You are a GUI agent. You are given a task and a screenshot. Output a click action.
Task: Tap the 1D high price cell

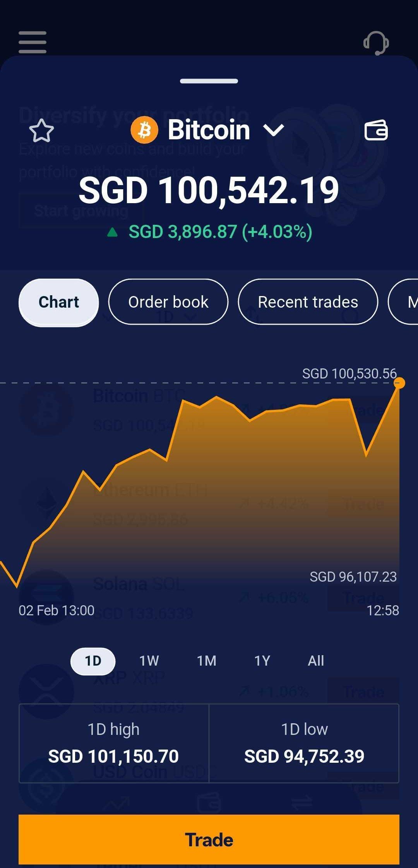(x=114, y=743)
